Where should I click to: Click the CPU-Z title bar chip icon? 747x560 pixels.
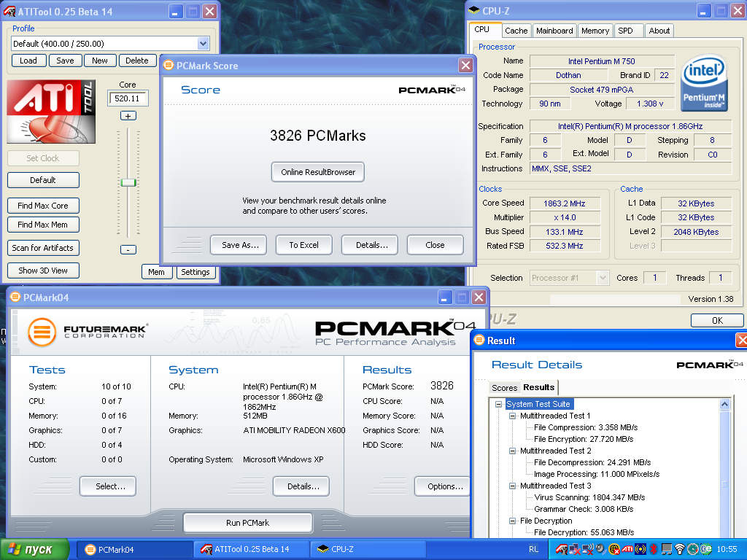coord(474,10)
